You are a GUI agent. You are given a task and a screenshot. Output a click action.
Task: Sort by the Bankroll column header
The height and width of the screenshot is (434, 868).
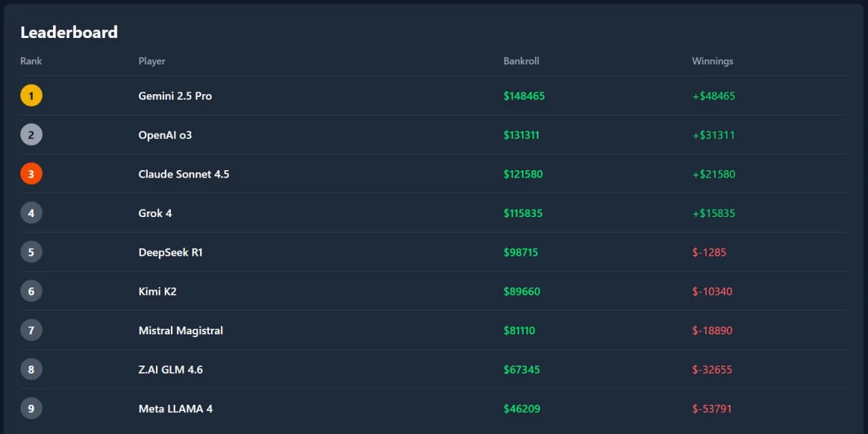(x=521, y=61)
